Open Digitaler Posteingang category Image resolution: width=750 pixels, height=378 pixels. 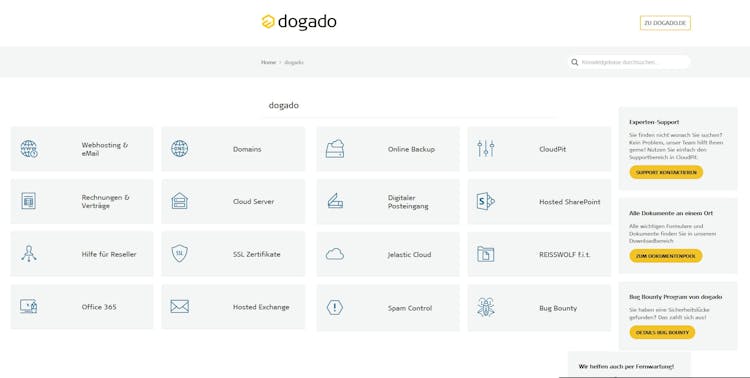[x=388, y=201]
